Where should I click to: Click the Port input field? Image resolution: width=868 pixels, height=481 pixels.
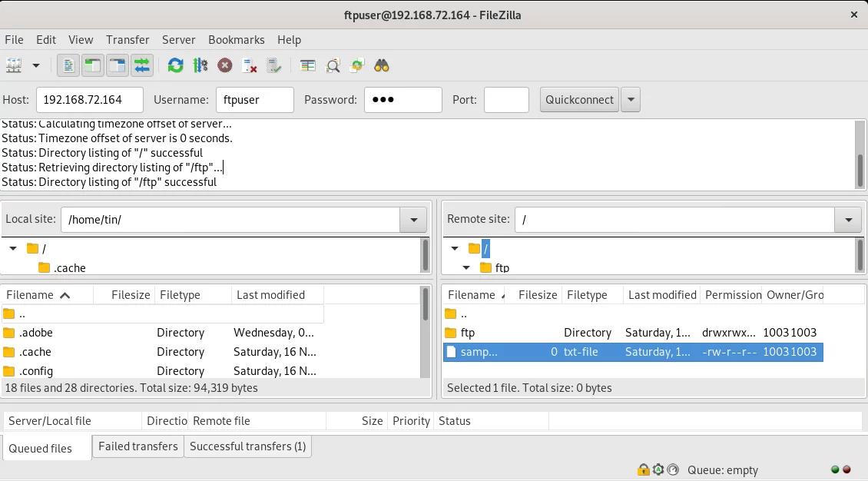[506, 100]
